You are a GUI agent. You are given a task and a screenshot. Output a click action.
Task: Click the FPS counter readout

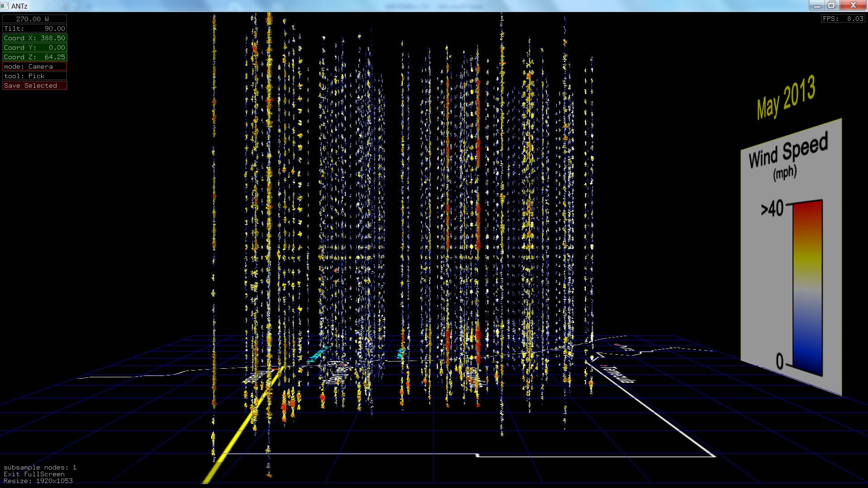point(843,19)
